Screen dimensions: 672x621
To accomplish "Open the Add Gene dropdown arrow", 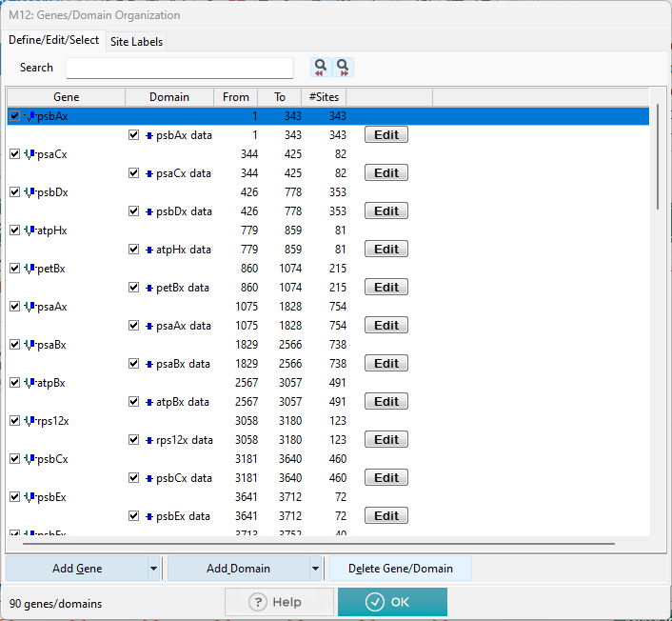I will 153,569.
